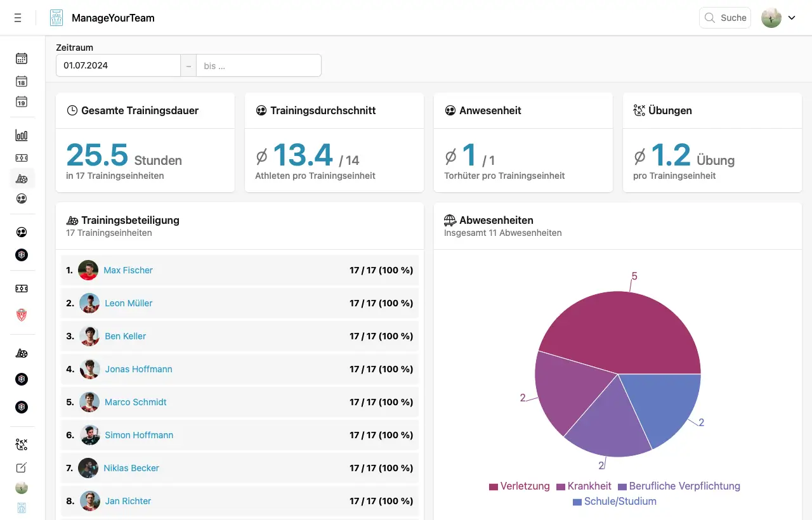Select the statistics bar chart icon
The image size is (812, 520).
pyautogui.click(x=21, y=135)
